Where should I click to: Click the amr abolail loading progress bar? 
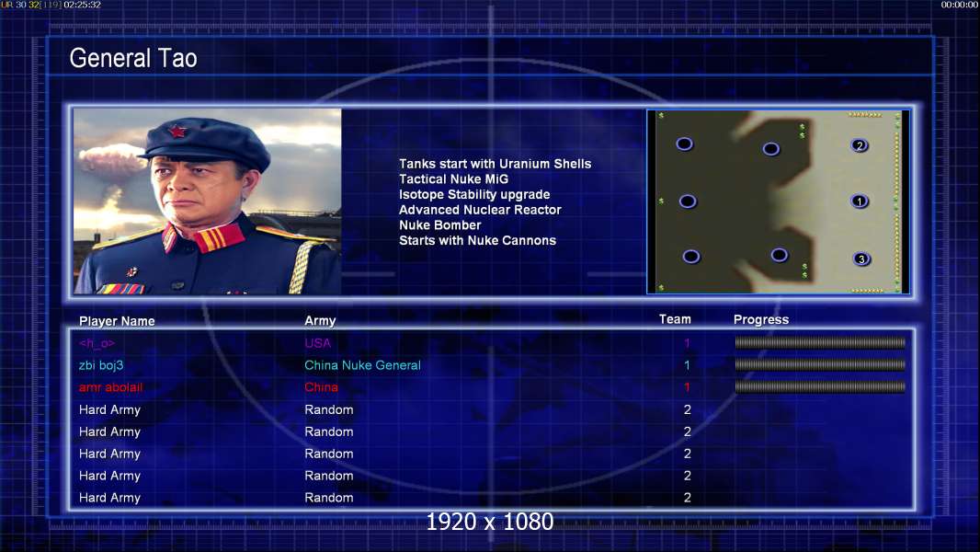tap(820, 387)
